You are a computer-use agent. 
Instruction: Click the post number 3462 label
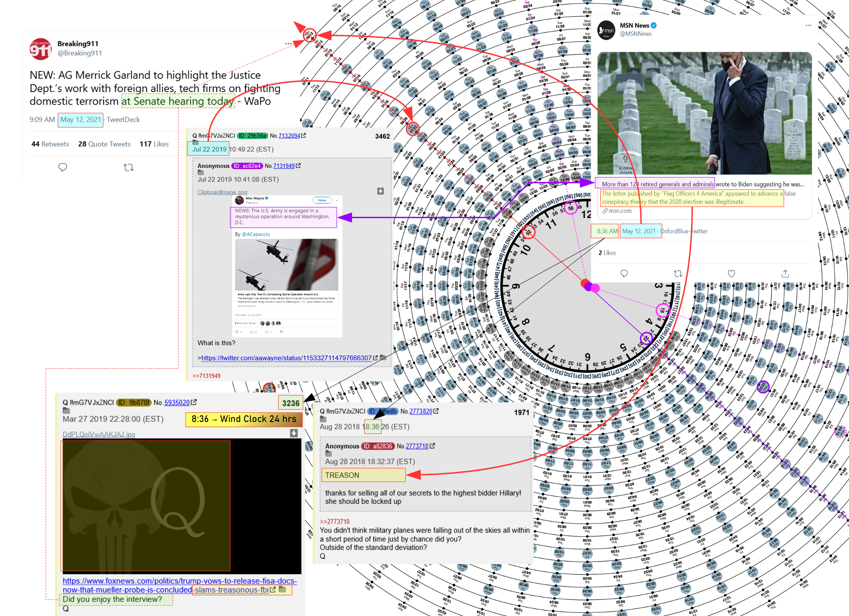(x=382, y=136)
